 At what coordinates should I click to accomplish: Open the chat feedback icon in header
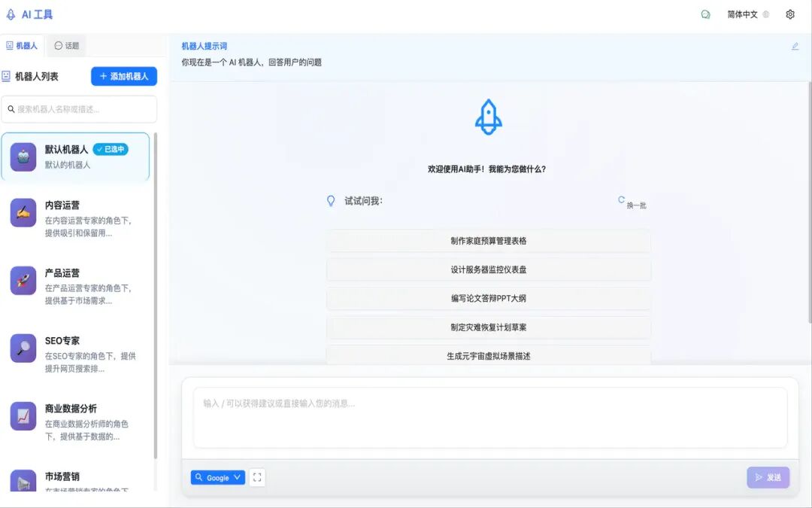(x=705, y=14)
